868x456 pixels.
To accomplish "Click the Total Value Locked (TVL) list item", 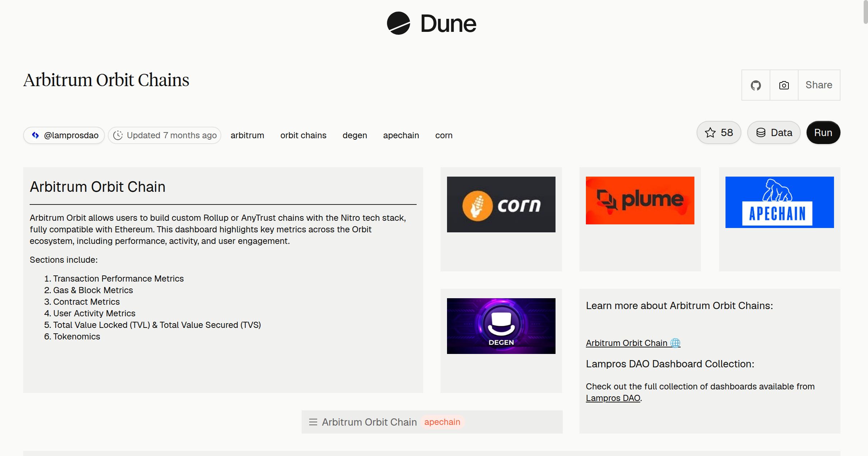I will click(157, 325).
